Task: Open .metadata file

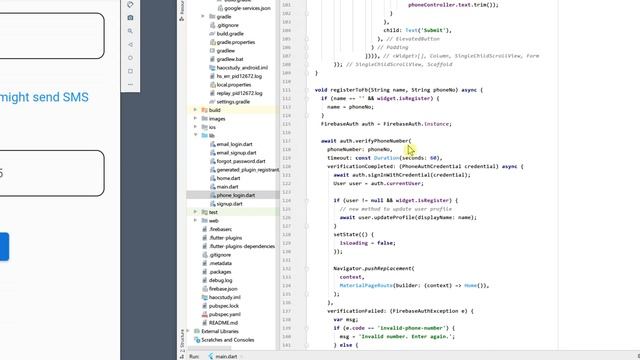Action: pyautogui.click(x=217, y=263)
